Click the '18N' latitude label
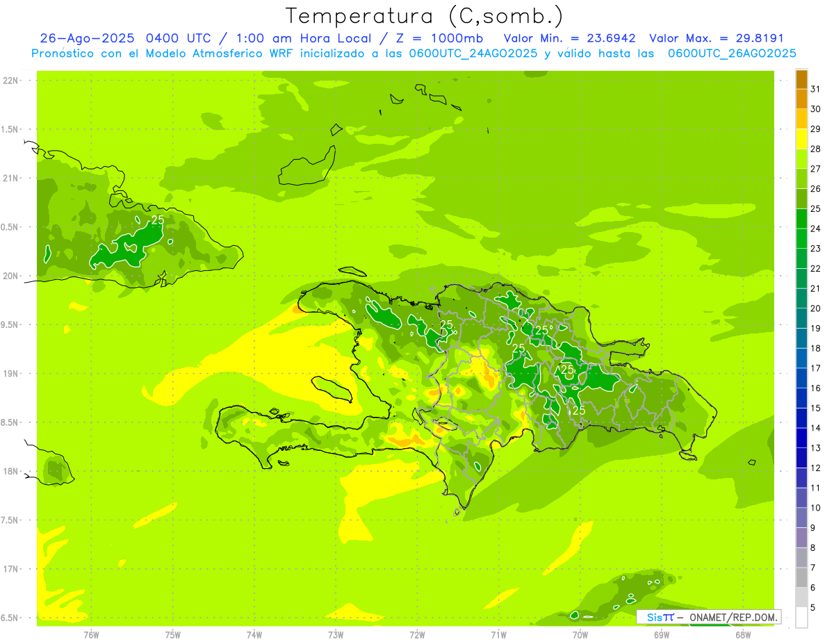 click(x=10, y=471)
